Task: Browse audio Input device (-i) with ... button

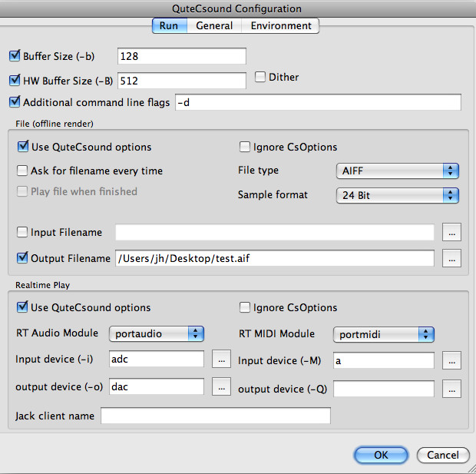Action: pyautogui.click(x=221, y=359)
